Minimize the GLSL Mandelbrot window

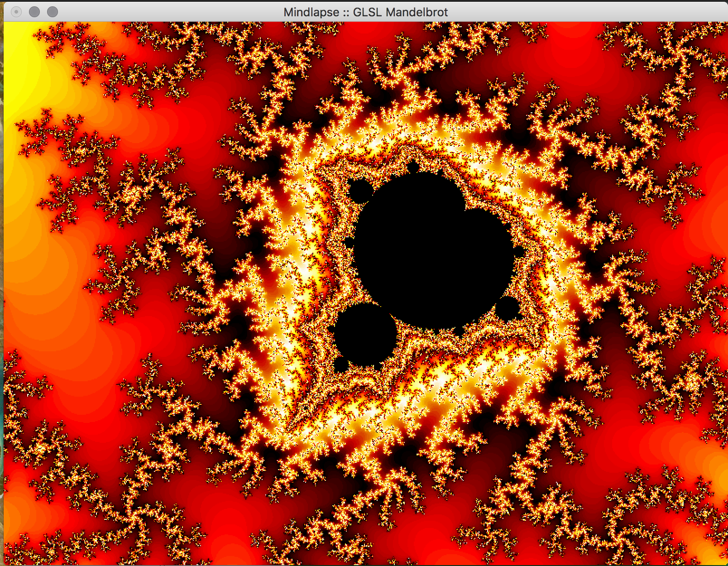[x=34, y=12]
